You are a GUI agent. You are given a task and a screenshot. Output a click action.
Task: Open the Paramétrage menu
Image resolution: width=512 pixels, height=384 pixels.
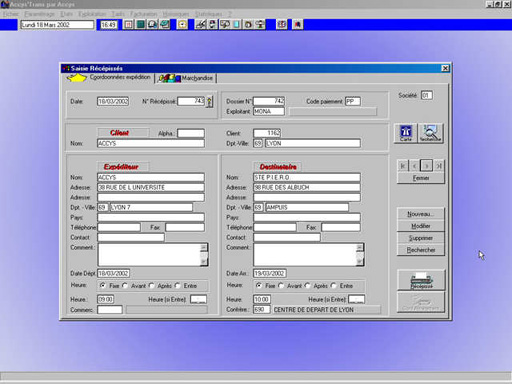click(40, 14)
